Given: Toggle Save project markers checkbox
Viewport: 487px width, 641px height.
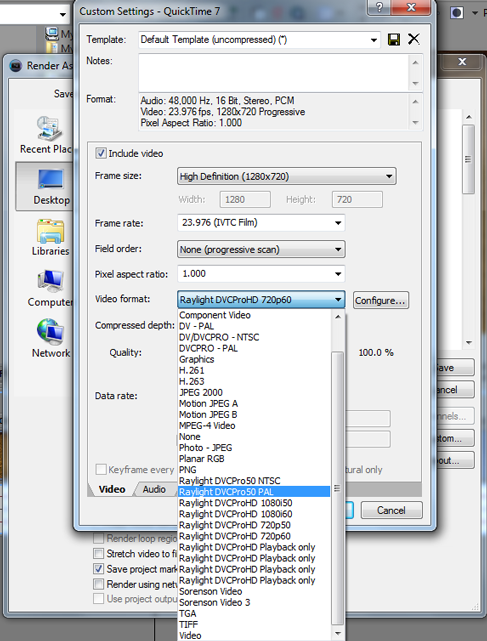Looking at the screenshot, I should click(98, 569).
